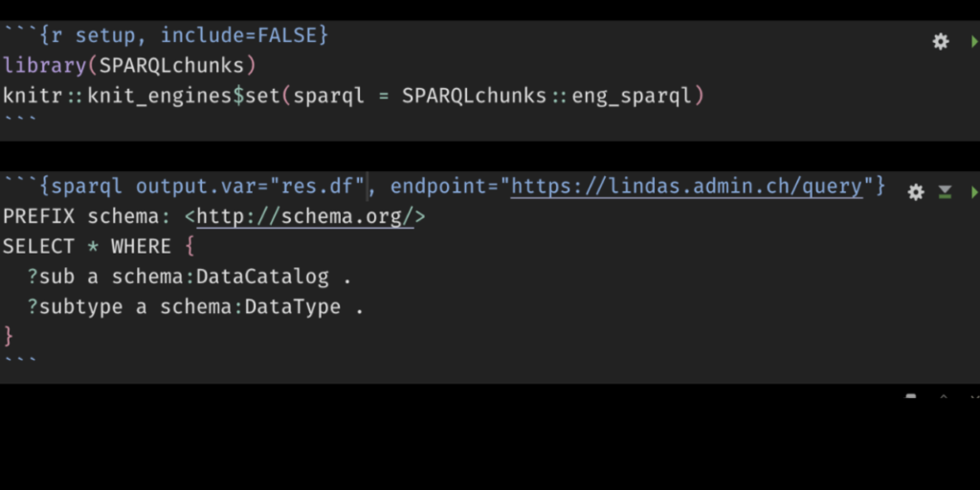Run the r setup chunk

coord(974,42)
